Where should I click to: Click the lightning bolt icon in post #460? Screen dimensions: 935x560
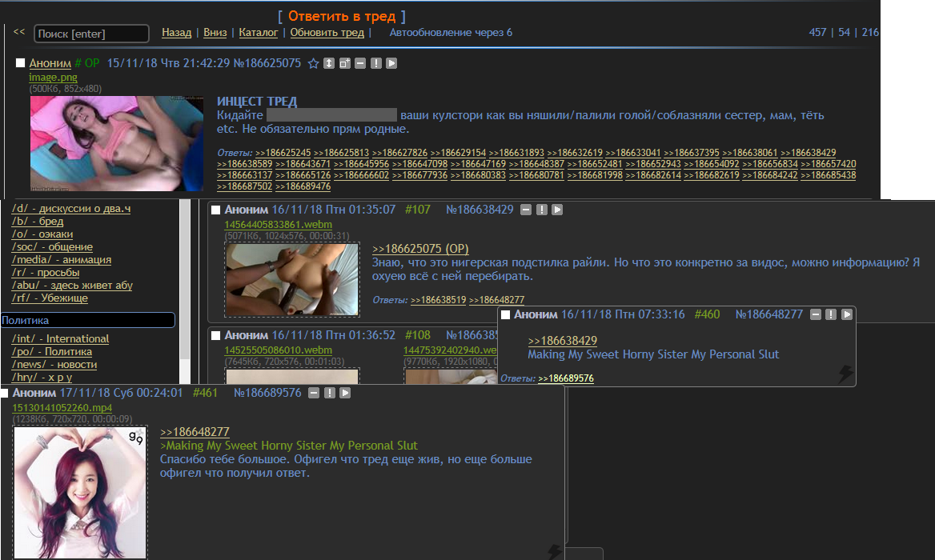tap(845, 374)
